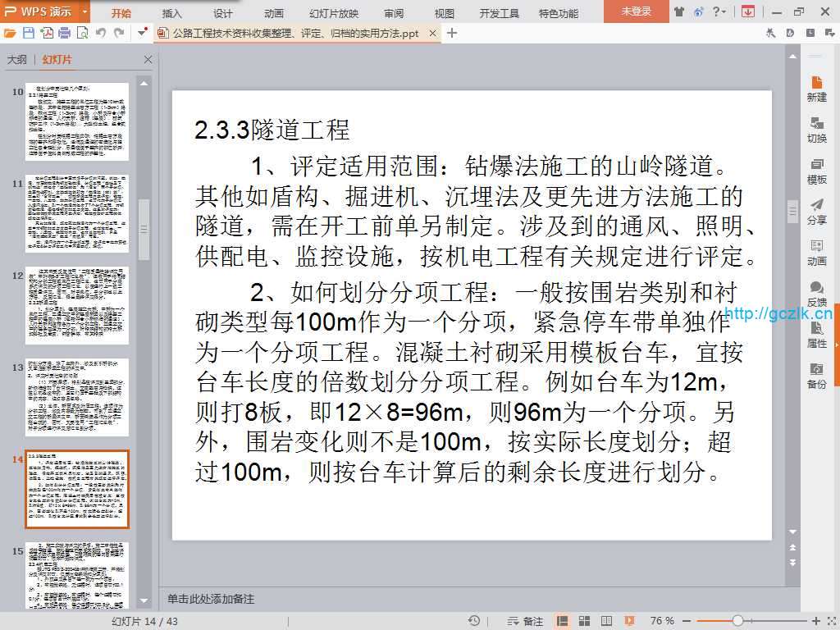840x630 pixels.
Task: Click the 未登录 login button
Action: tap(636, 12)
